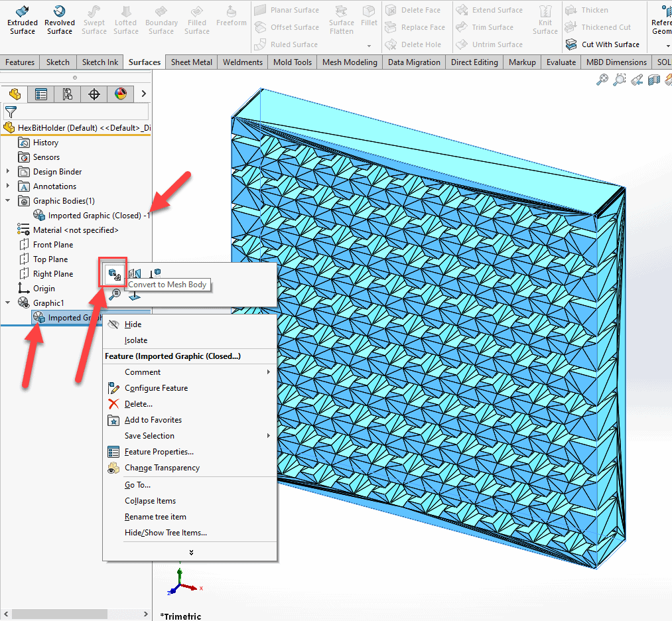This screenshot has width=672, height=621.
Task: Choose Add to Favorites menu entry
Action: 190,420
